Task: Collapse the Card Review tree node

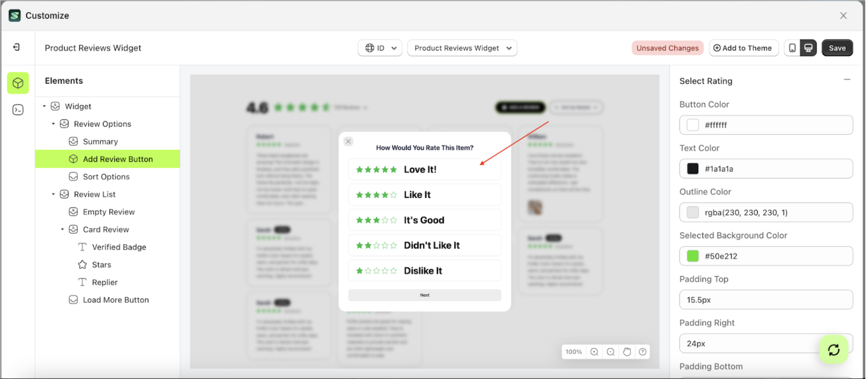Action: [63, 230]
